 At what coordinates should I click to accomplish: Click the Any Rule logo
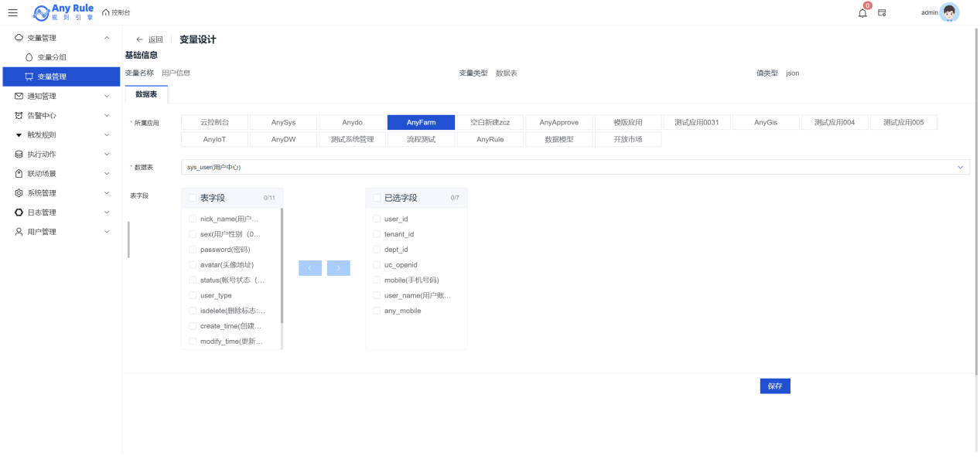pos(63,12)
